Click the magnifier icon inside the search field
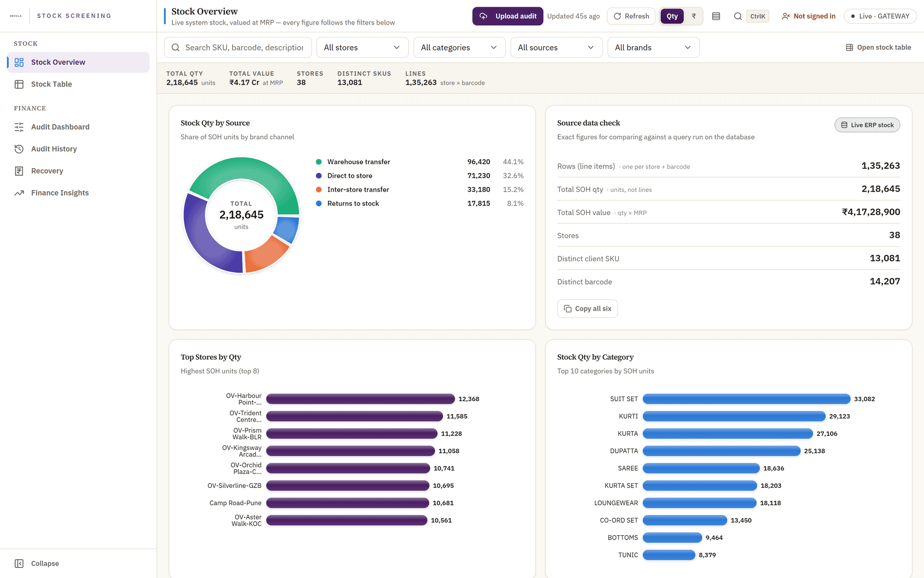The width and height of the screenshot is (924, 578). pos(176,47)
